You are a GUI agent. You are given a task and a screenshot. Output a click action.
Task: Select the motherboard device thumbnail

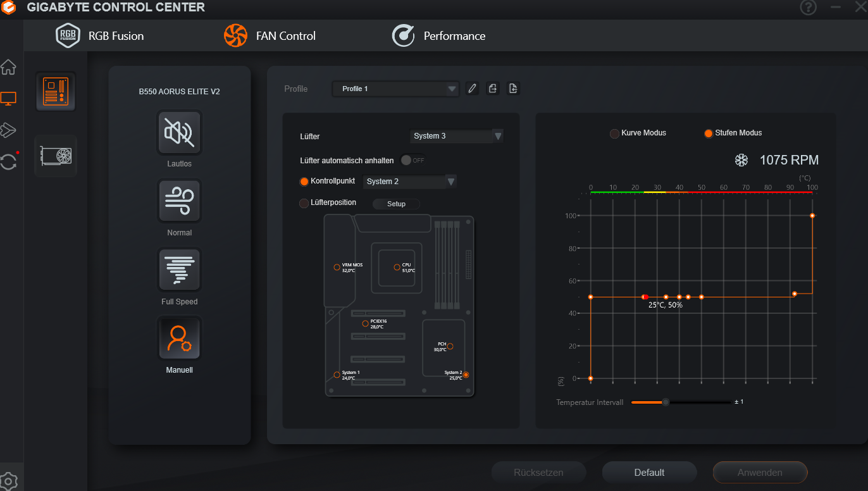point(56,92)
